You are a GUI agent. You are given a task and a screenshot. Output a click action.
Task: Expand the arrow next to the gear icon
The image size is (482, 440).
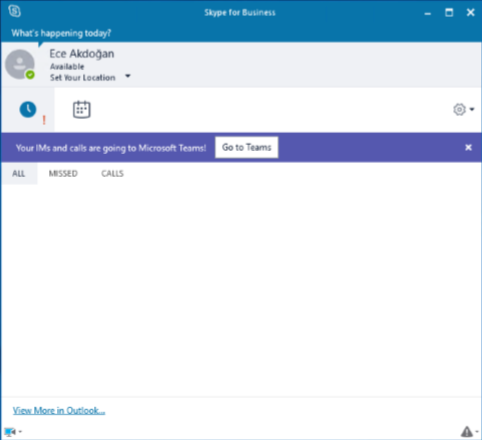click(472, 109)
